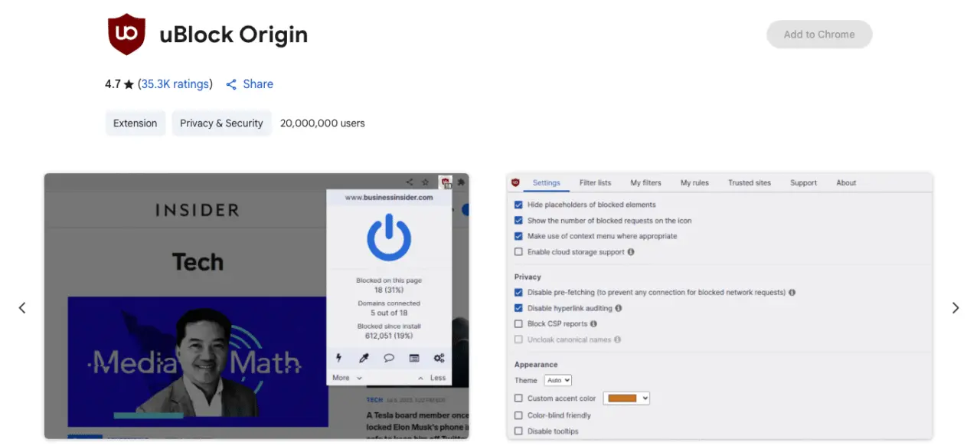Switch to the Support tab
The height and width of the screenshot is (446, 980).
tap(804, 183)
